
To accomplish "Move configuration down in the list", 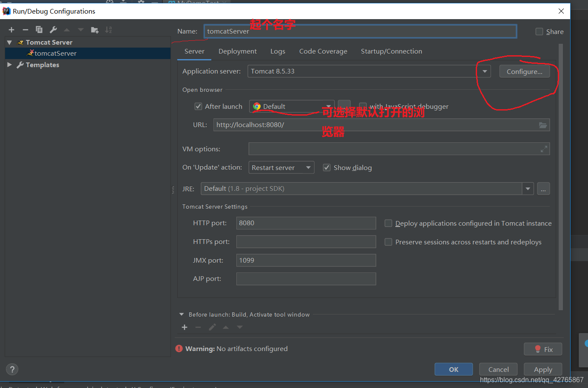I will (x=81, y=30).
